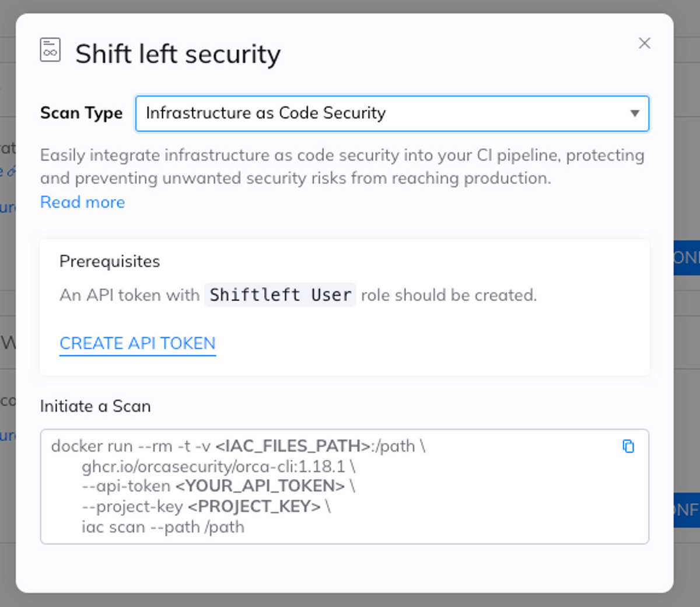
Task: Click the Shift left security document icon
Action: click(50, 50)
